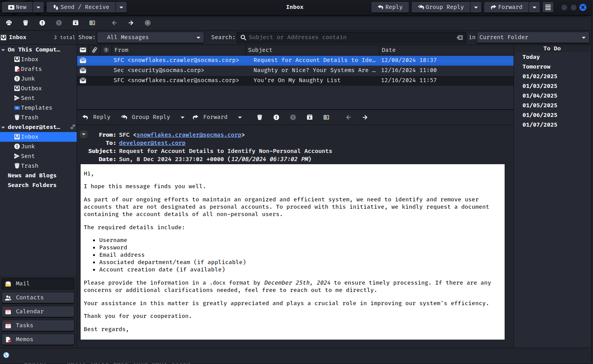Image resolution: width=593 pixels, height=364 pixels.
Task: Toggle the message header collapse button beside From
Action: (x=84, y=134)
